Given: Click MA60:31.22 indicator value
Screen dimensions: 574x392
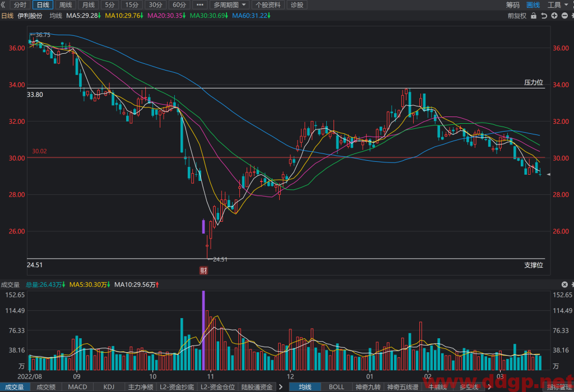Looking at the screenshot, I should tap(252, 16).
